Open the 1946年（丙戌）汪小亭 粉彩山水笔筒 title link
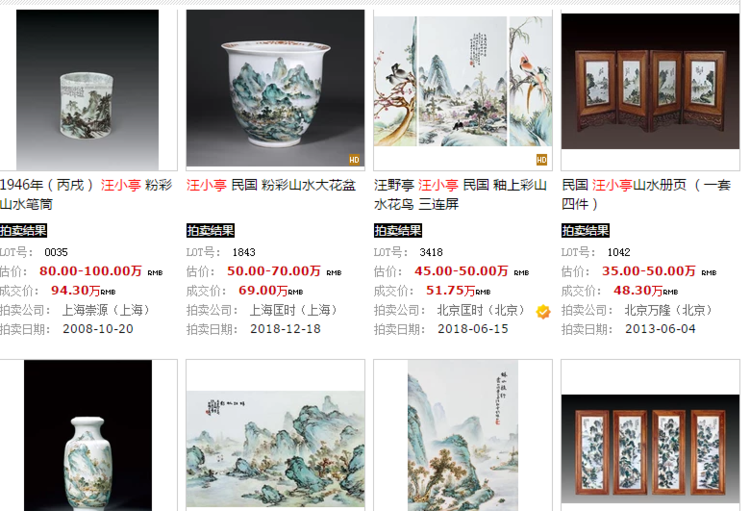Screen dimensions: 750x511 coord(86,195)
